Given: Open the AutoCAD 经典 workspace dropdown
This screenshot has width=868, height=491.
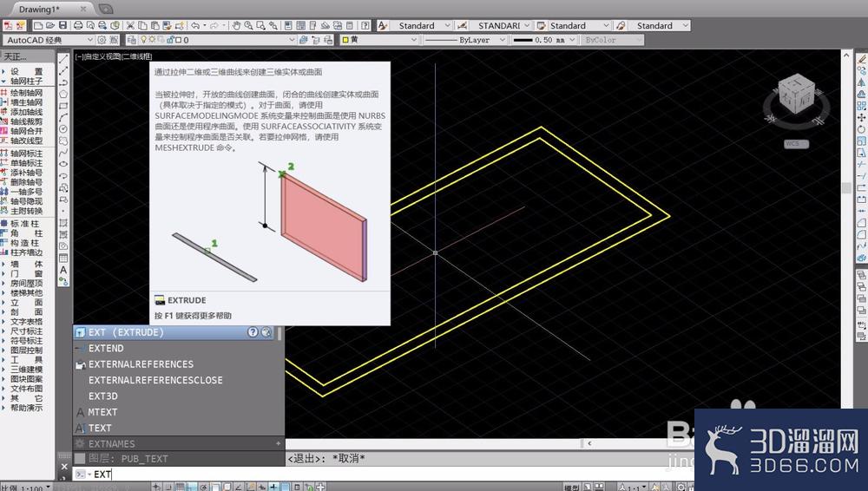Looking at the screenshot, I should pos(90,40).
